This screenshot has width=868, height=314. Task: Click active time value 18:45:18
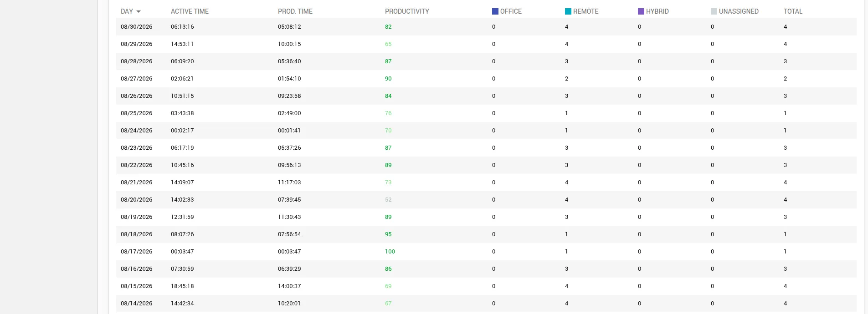click(182, 286)
